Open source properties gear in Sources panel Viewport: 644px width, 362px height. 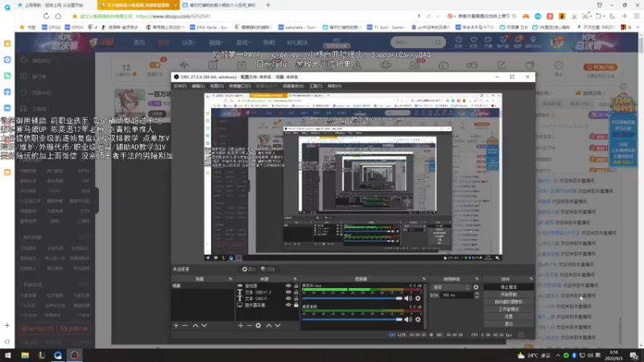pos(258,326)
